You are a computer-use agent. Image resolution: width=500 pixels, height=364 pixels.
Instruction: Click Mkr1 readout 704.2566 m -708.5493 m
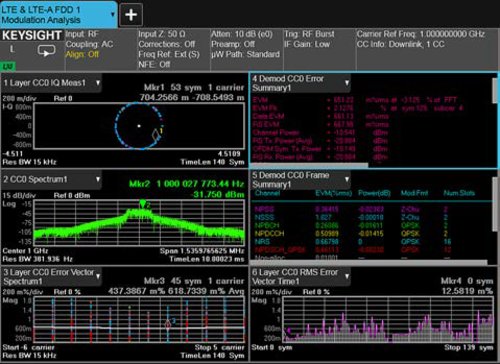[192, 98]
